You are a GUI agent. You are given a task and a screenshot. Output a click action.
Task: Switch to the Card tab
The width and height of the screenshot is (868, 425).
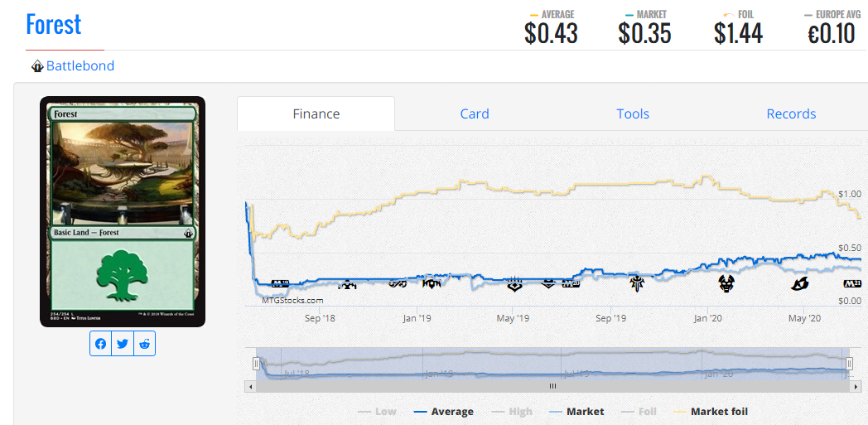[x=475, y=114]
